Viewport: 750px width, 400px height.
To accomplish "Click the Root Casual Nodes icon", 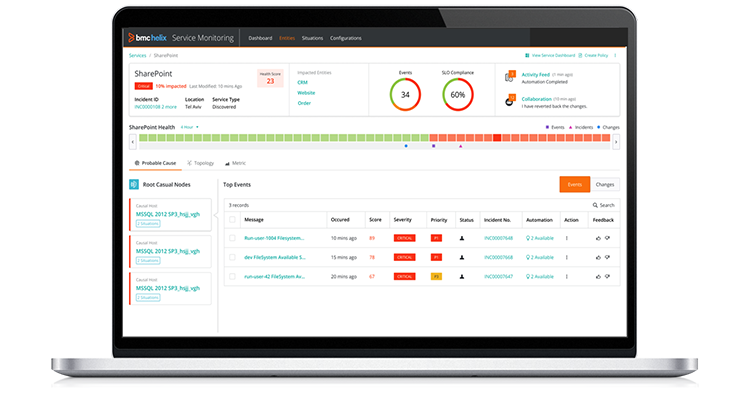I will tap(134, 185).
